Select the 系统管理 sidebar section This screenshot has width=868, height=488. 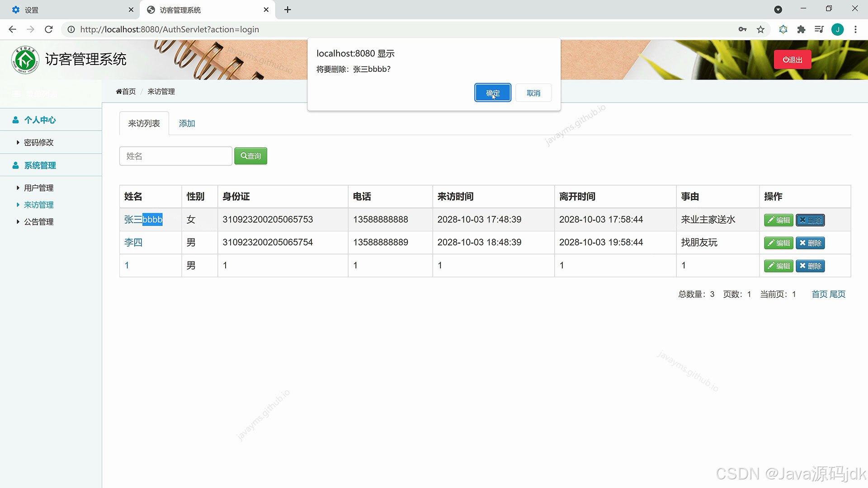point(40,165)
